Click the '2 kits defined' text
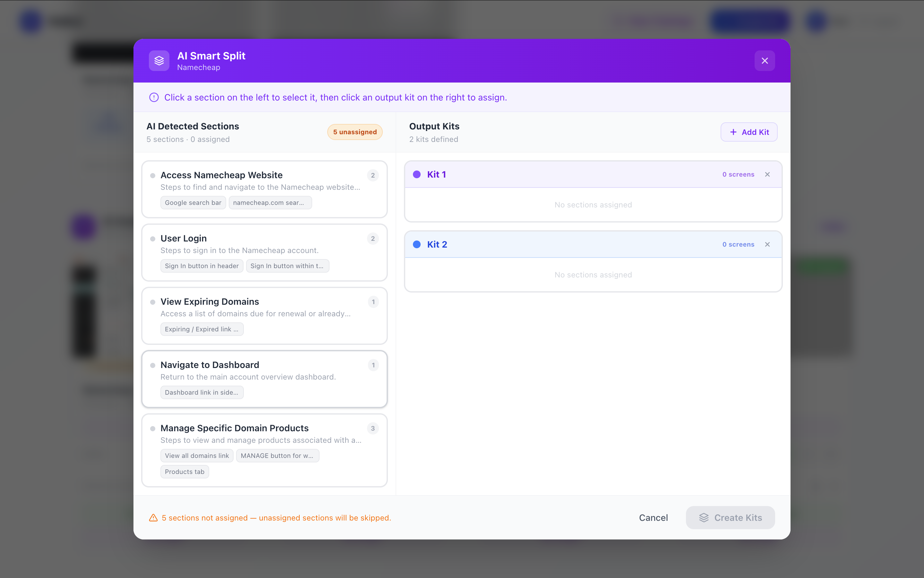Screen dimensions: 924x578 pos(433,139)
